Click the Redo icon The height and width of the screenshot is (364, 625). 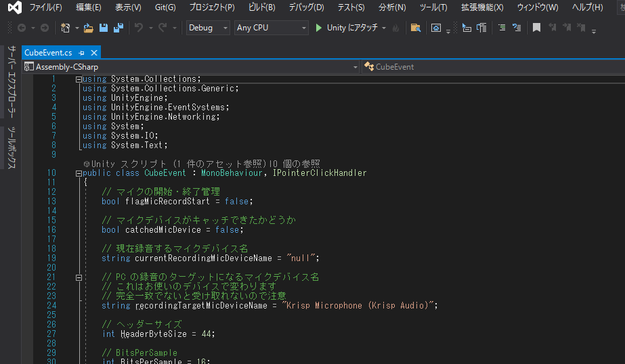pyautogui.click(x=163, y=28)
